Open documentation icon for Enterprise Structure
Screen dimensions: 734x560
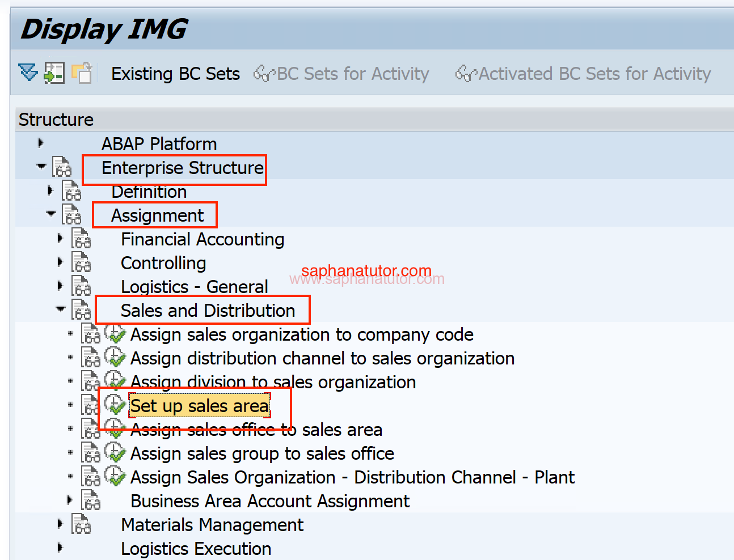pyautogui.click(x=62, y=167)
